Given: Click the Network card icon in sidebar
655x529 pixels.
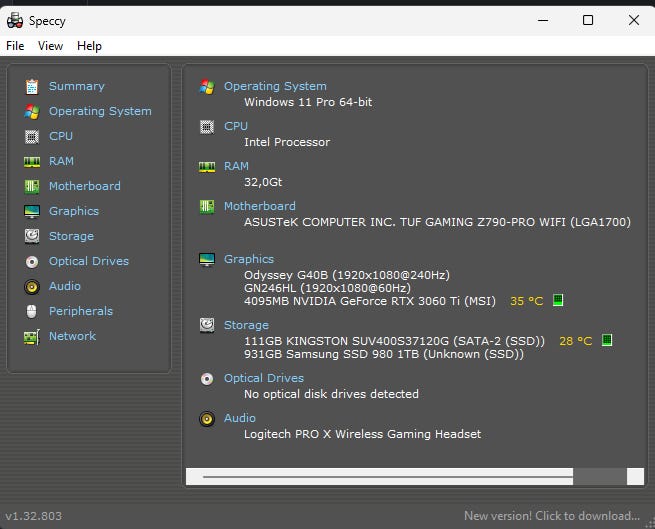Looking at the screenshot, I should point(32,337).
